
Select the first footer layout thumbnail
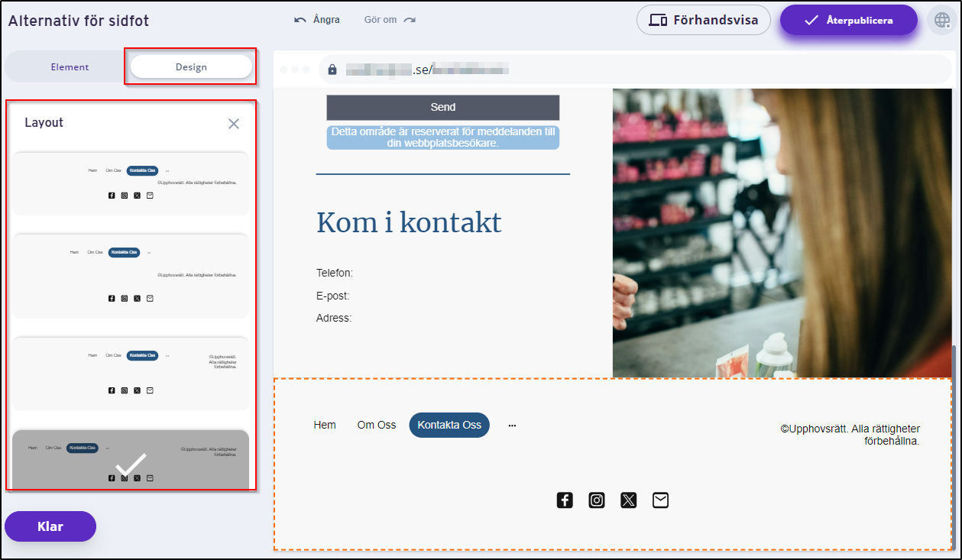click(131, 183)
